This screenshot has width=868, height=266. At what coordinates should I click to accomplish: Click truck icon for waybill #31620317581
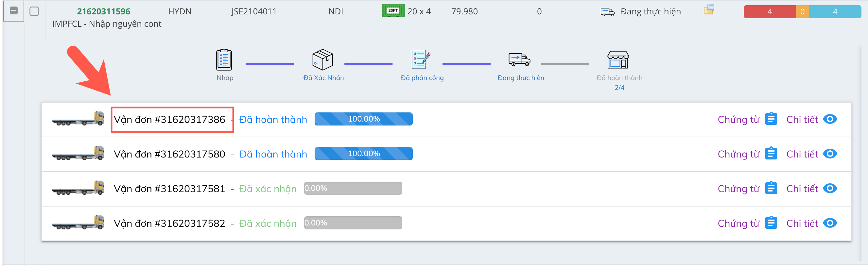pos(78,189)
